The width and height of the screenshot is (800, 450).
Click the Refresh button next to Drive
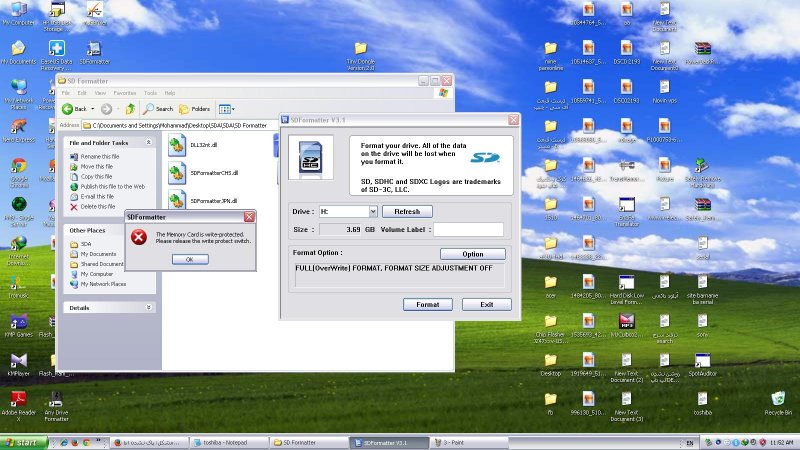point(407,211)
